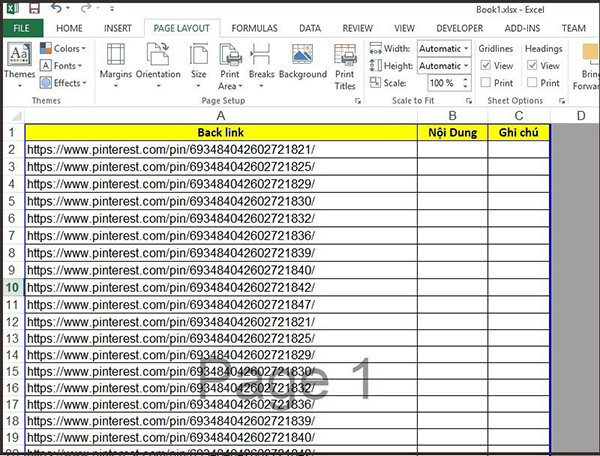Switch to the DATA tab
The width and height of the screenshot is (600, 456).
[x=310, y=28]
